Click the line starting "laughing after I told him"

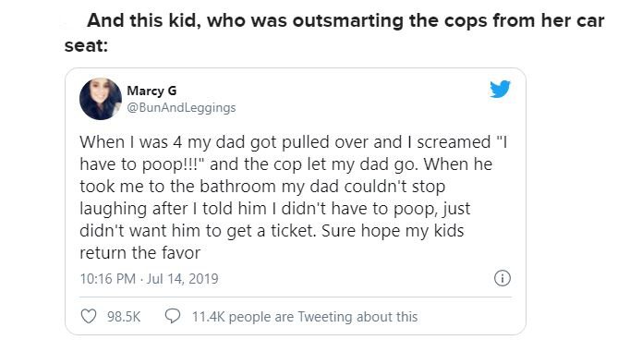pyautogui.click(x=274, y=209)
